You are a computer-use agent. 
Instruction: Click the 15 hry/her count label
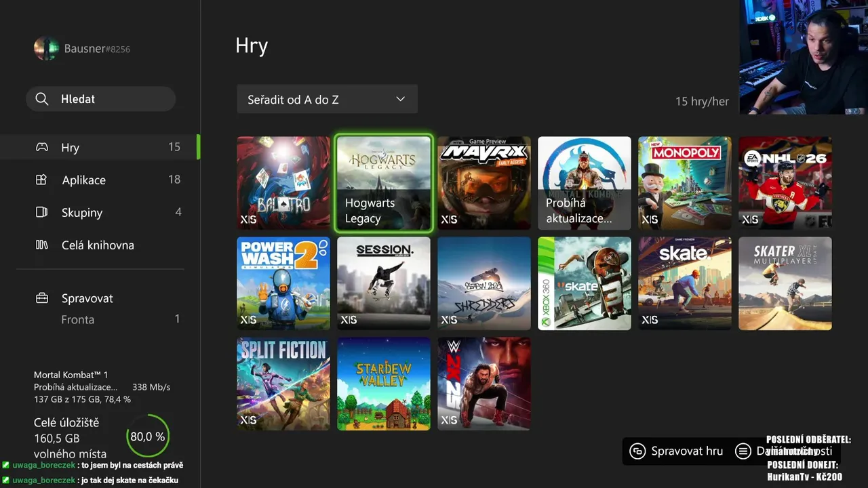(702, 101)
